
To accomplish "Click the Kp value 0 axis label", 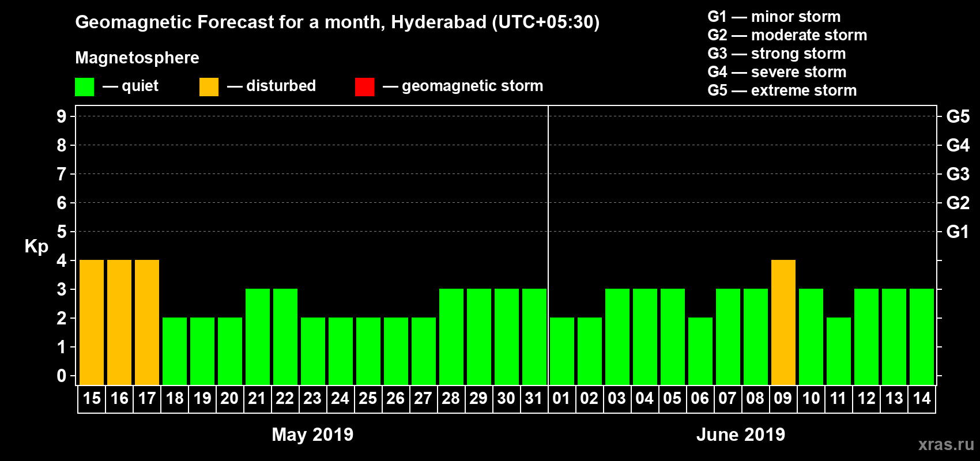I will click(62, 376).
